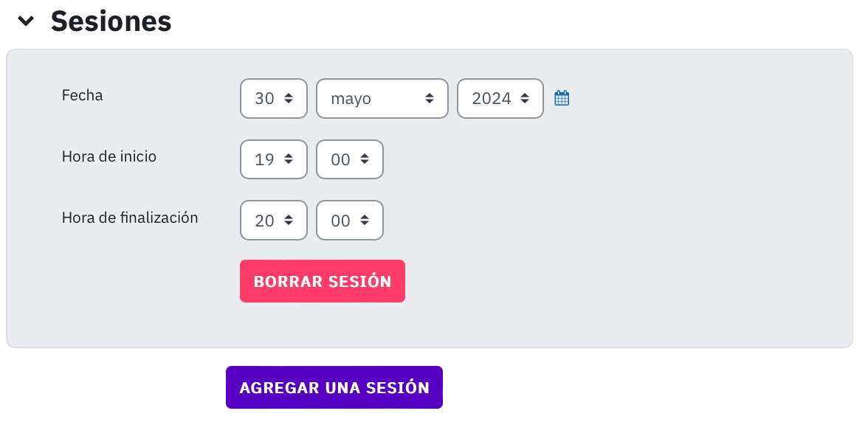Click the up-down arrows in the 2024 selector
The width and height of the screenshot is (868, 422).
(x=524, y=98)
